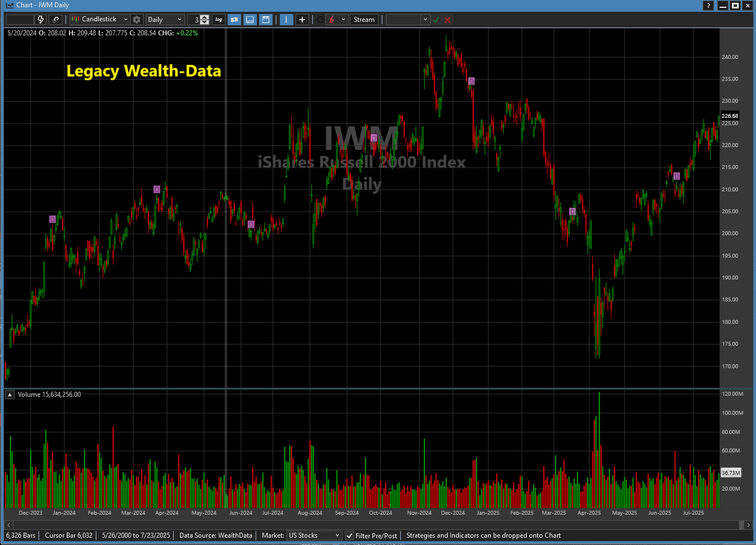
Task: Click the 5/20/2024 cursor date text
Action: coord(22,33)
